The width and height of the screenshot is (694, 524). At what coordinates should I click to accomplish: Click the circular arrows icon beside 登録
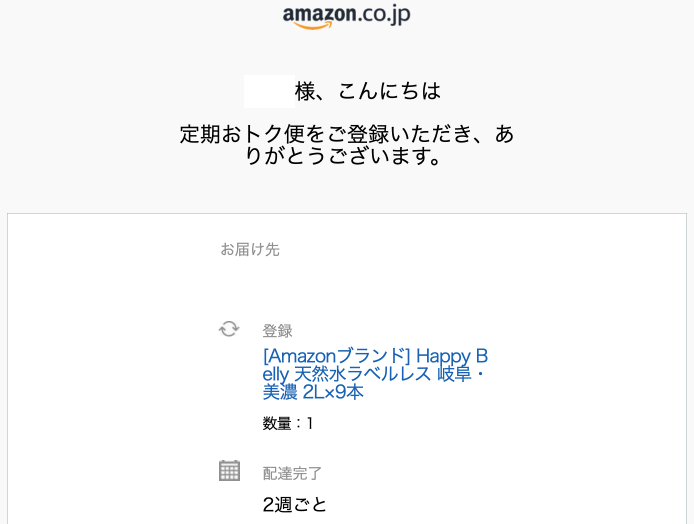point(229,329)
